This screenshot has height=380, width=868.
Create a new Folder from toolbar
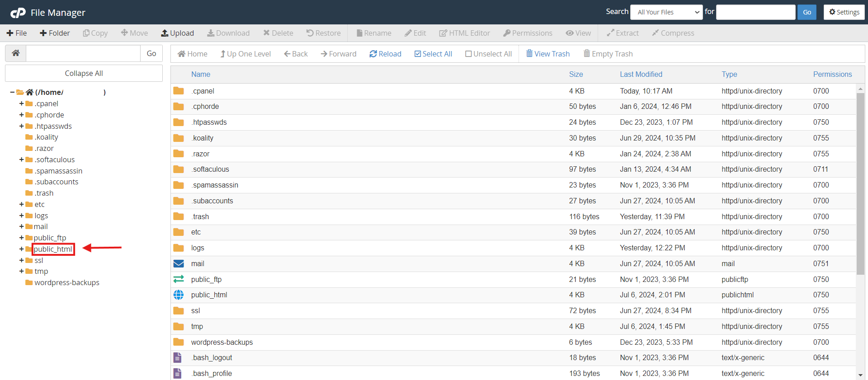(55, 33)
